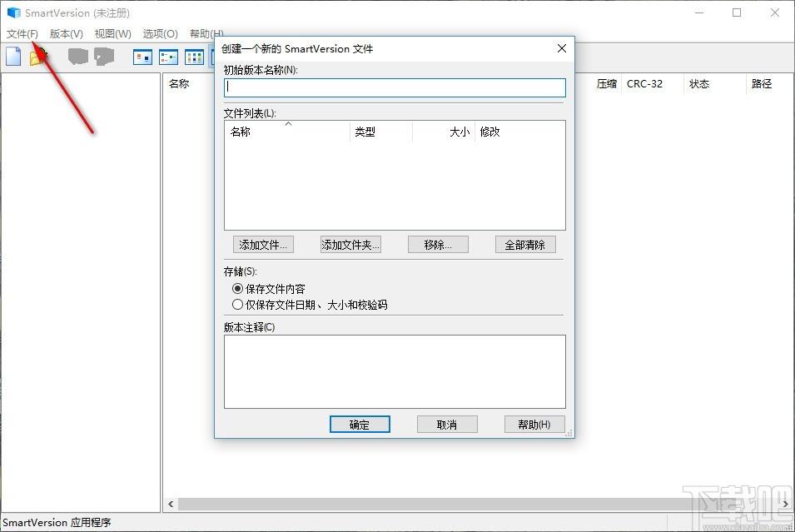Open the 版本(V) menu

point(67,33)
